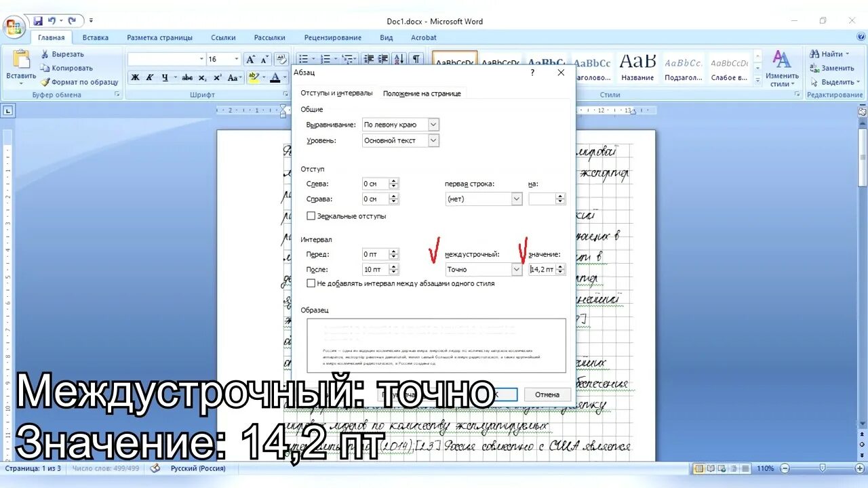
Task: Increase font size with grow font icon
Action: coord(250,59)
